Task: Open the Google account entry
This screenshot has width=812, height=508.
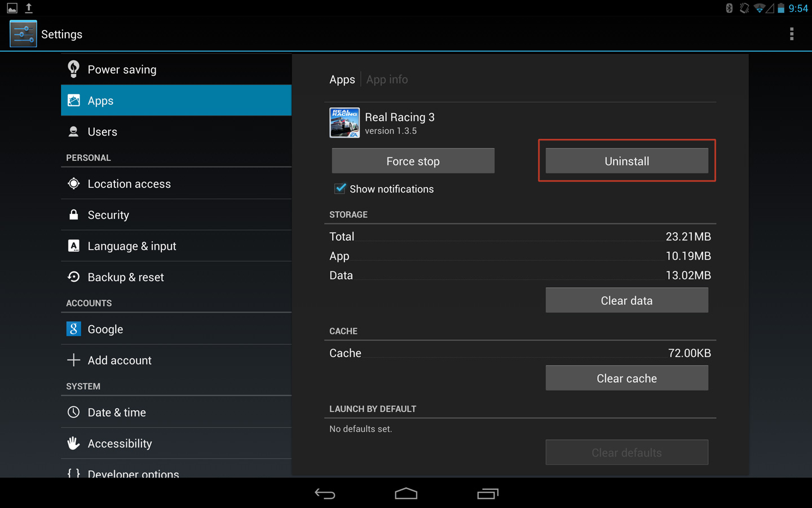Action: pos(176,329)
